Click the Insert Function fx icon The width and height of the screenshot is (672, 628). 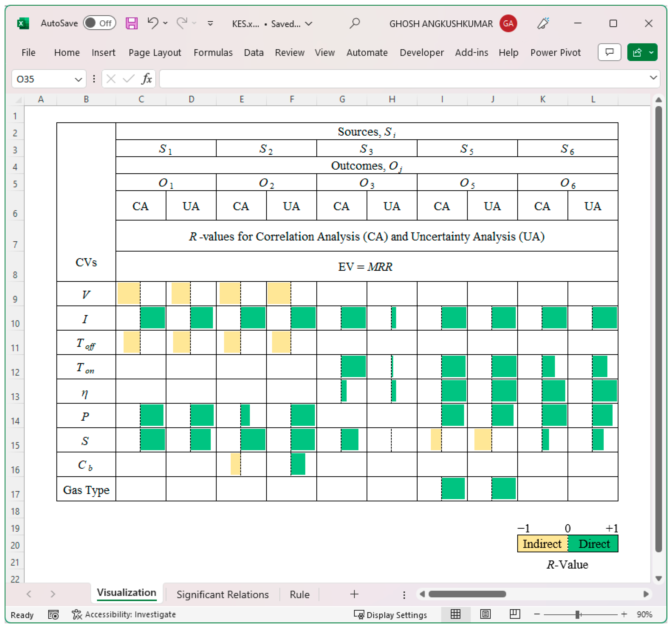click(146, 79)
